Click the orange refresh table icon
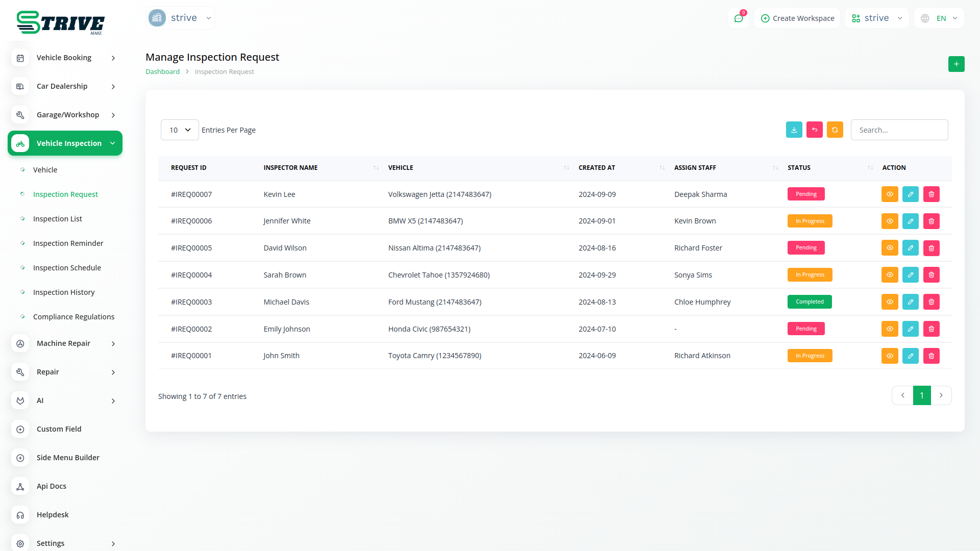Screen dimensions: 980x551 (835, 130)
